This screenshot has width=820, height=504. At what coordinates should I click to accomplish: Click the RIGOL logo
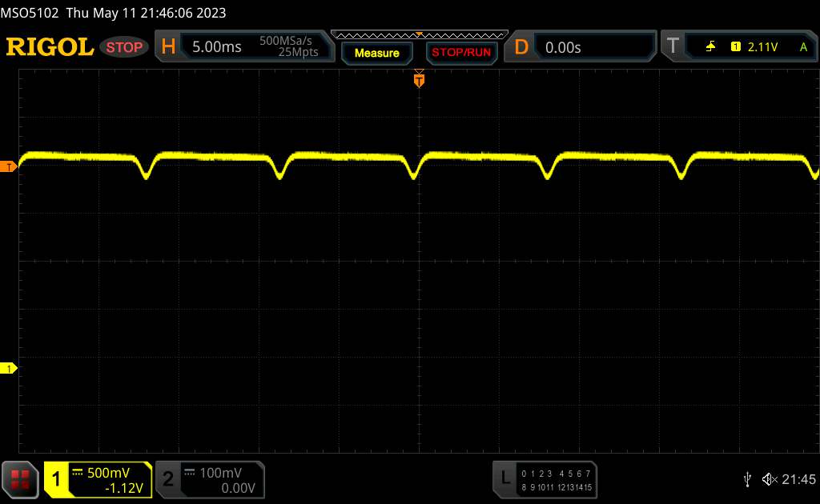pyautogui.click(x=50, y=47)
